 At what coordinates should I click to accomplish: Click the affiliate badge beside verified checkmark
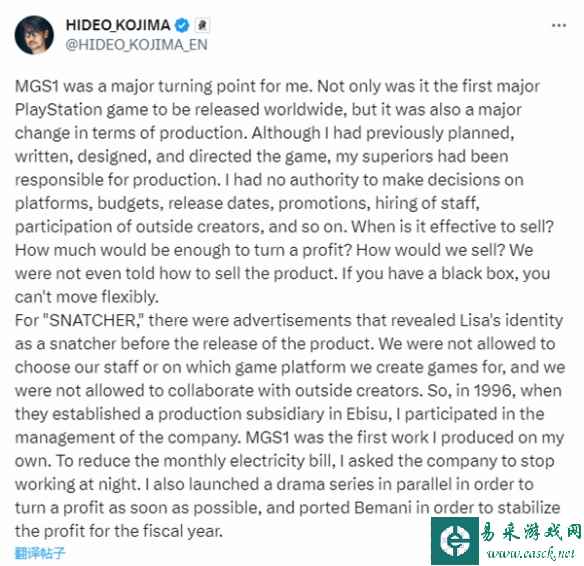point(202,25)
